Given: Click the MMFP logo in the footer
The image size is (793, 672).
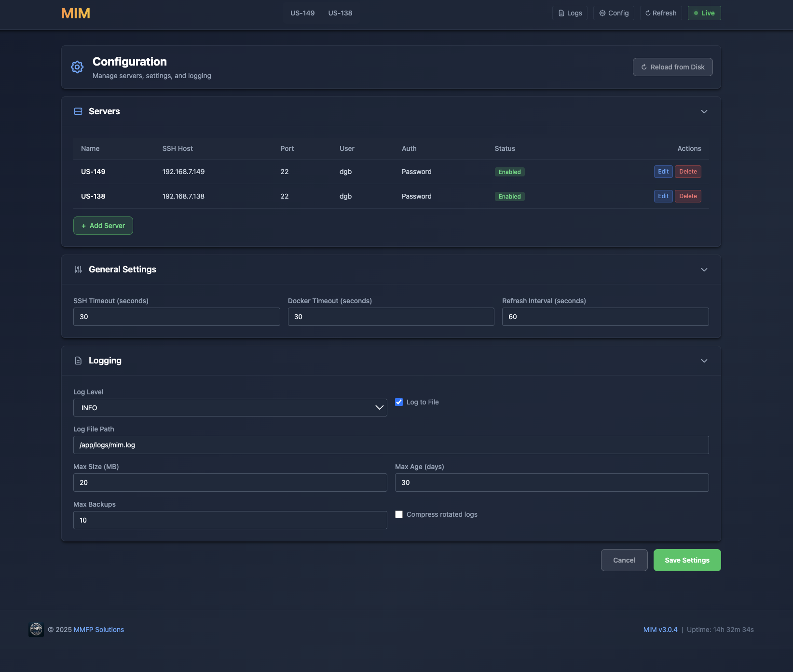Looking at the screenshot, I should pyautogui.click(x=36, y=630).
